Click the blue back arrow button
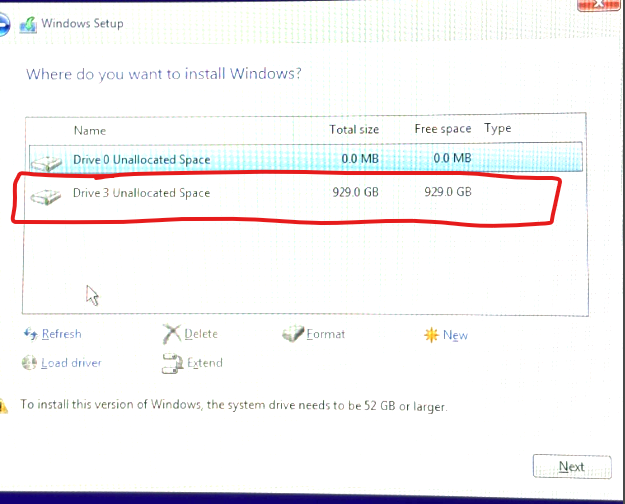This screenshot has width=625, height=504. tap(4, 24)
